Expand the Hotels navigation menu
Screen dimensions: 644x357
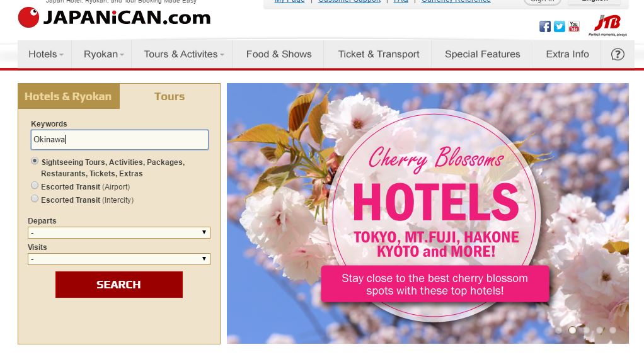[x=45, y=54]
